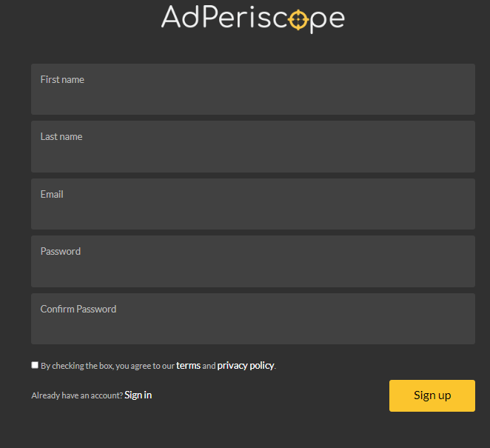Image resolution: width=490 pixels, height=448 pixels.
Task: Click the 'Password' placeholder label
Action: (61, 251)
